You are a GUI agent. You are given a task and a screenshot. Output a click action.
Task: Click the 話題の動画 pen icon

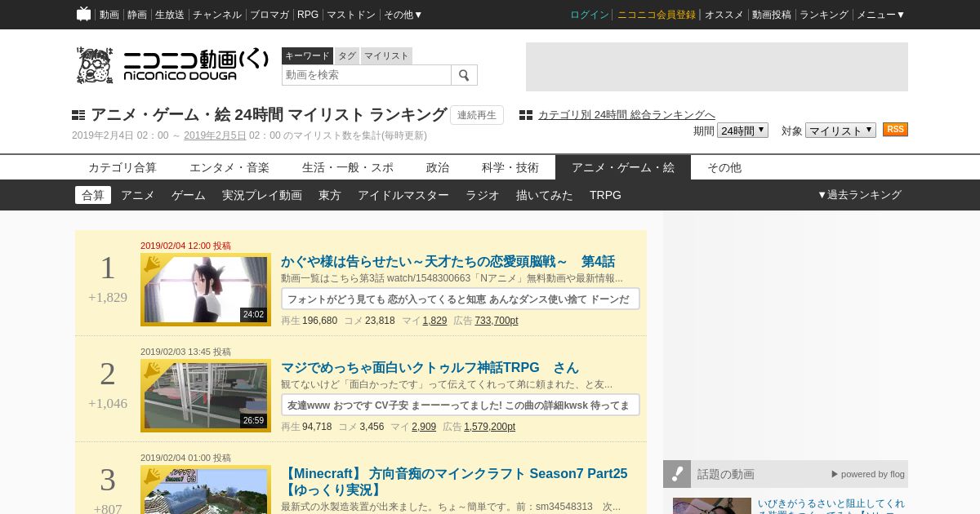[x=677, y=474]
